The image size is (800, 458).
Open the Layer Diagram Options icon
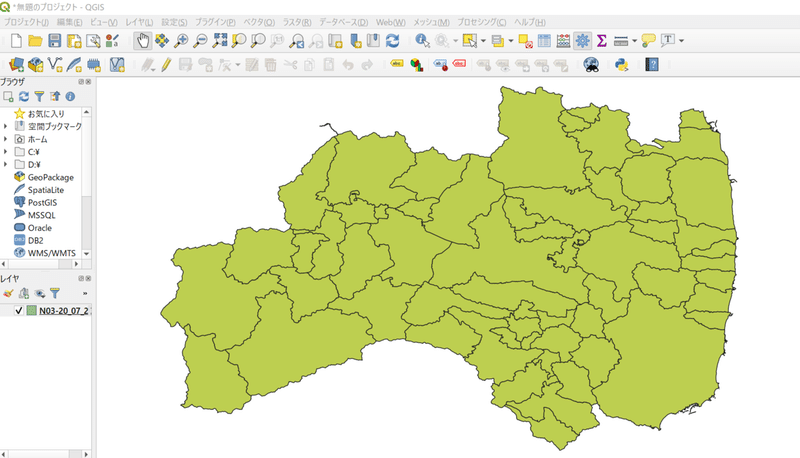click(417, 65)
